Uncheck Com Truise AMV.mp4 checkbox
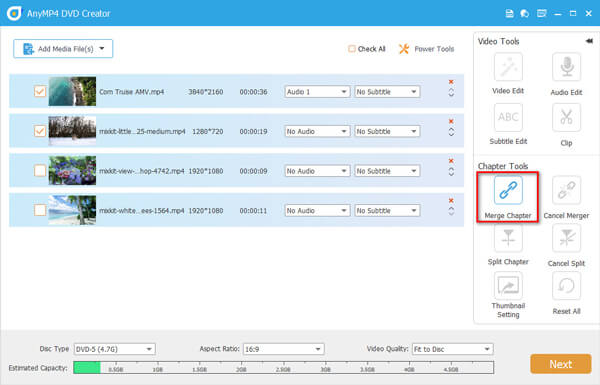This screenshot has height=385, width=600. 40,91
